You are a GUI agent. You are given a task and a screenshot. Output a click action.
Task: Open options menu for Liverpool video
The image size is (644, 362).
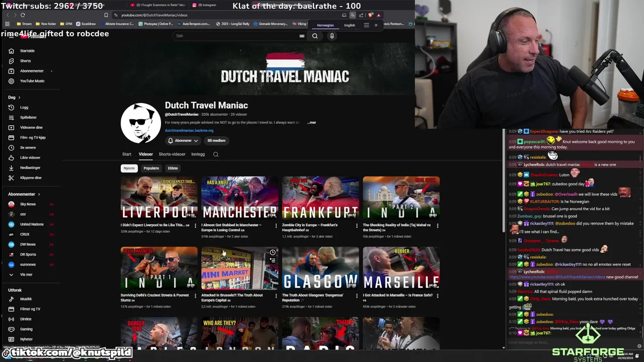pos(195,226)
